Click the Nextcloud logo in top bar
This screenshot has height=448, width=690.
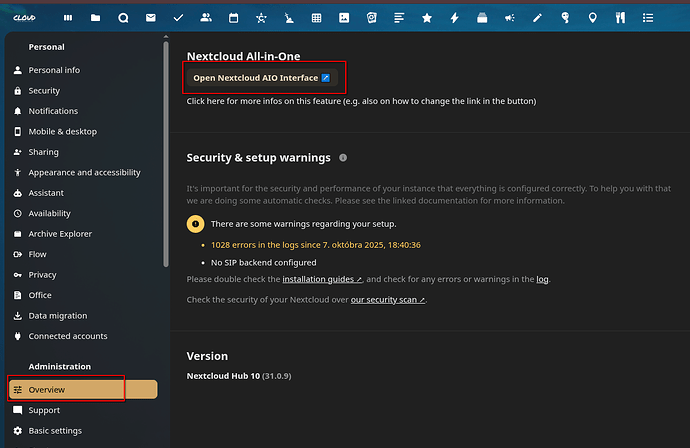[24, 18]
